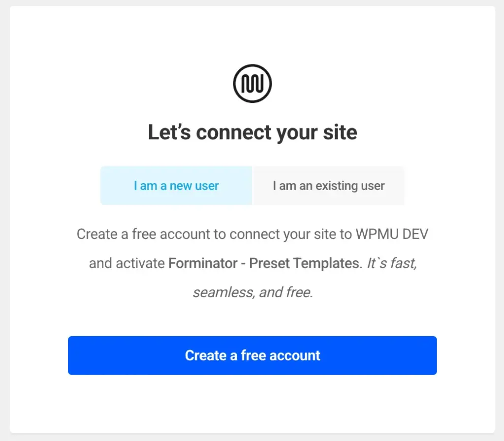Click the "and activate" words in description
The image size is (504, 441).
click(x=126, y=263)
